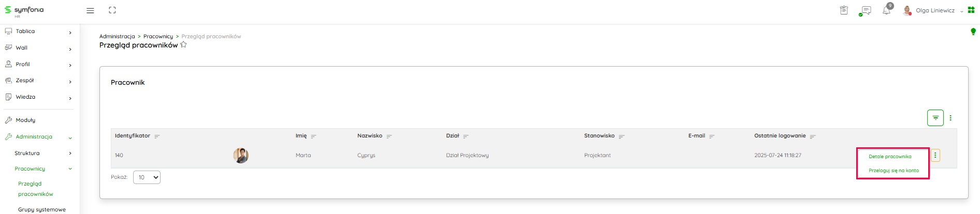Click Marta Cyprys avatar thumbnail
Viewport: 980px width, 214px height.
coord(241,155)
